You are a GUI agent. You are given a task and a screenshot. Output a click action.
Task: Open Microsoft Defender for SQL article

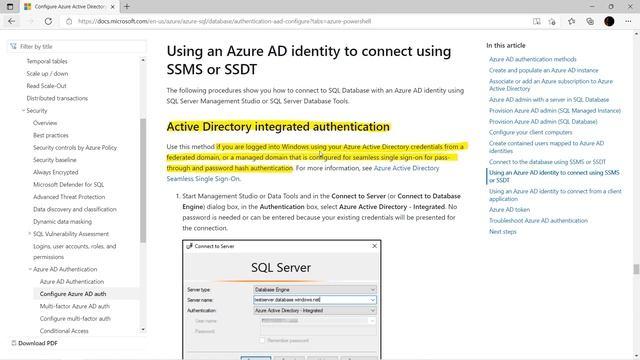pyautogui.click(x=69, y=184)
